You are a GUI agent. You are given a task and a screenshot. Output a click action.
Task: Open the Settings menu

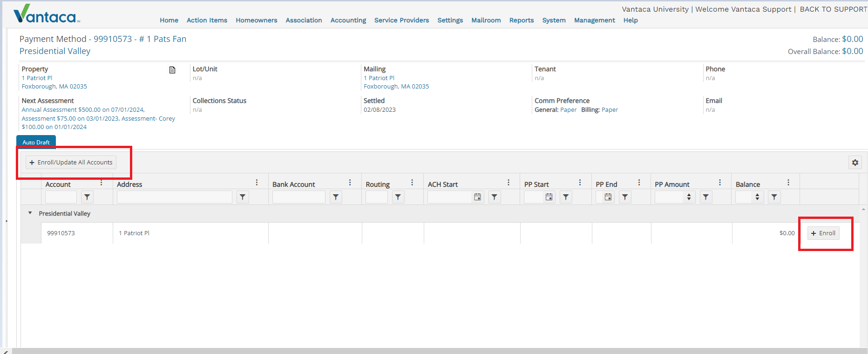450,20
